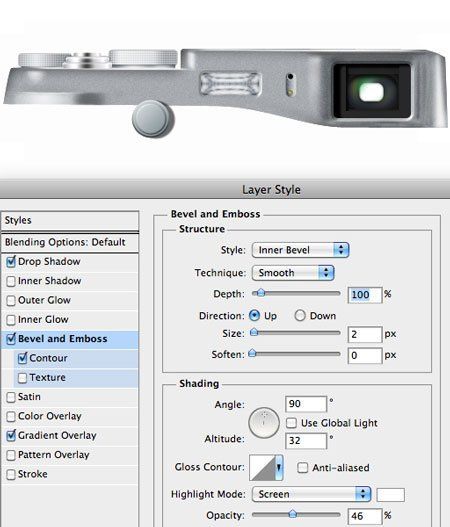Uncheck the Bevel and Emboss checkbox

click(x=11, y=339)
